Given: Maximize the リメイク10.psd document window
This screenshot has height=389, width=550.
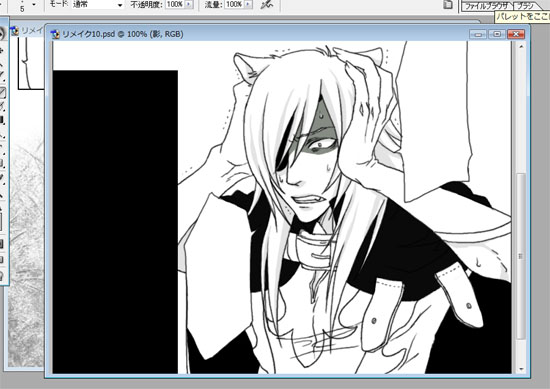Looking at the screenshot, I should tap(497, 34).
